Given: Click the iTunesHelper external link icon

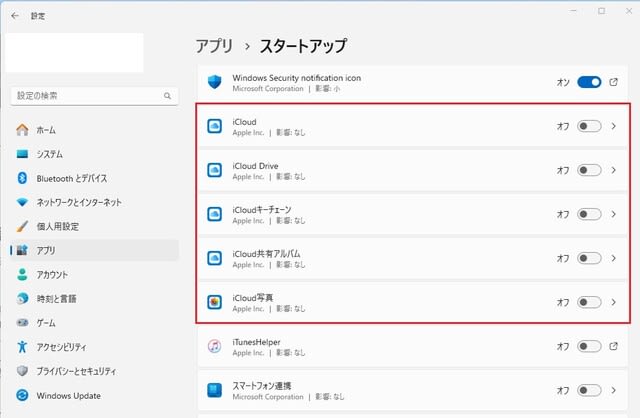Looking at the screenshot, I should point(613,346).
